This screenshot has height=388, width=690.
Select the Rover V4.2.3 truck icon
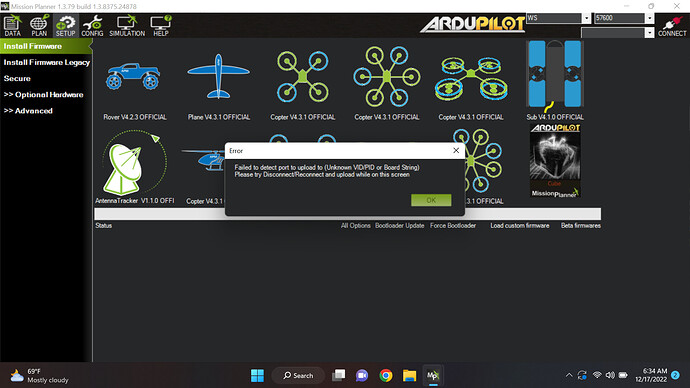point(133,76)
